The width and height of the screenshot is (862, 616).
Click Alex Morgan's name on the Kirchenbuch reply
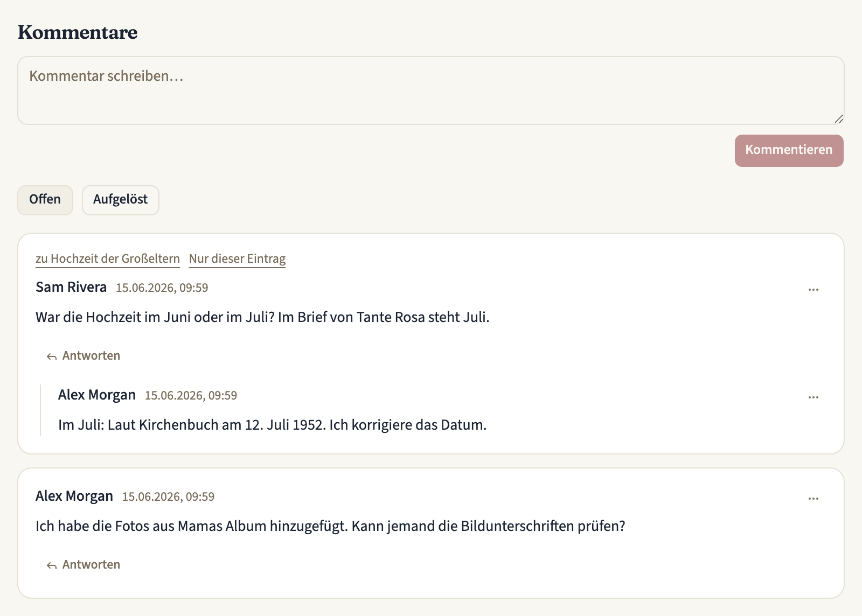coord(97,395)
